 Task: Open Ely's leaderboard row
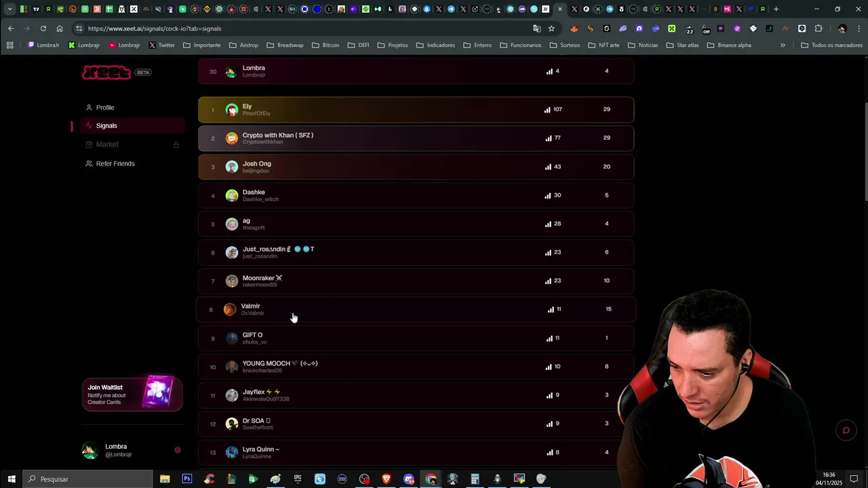(x=416, y=110)
